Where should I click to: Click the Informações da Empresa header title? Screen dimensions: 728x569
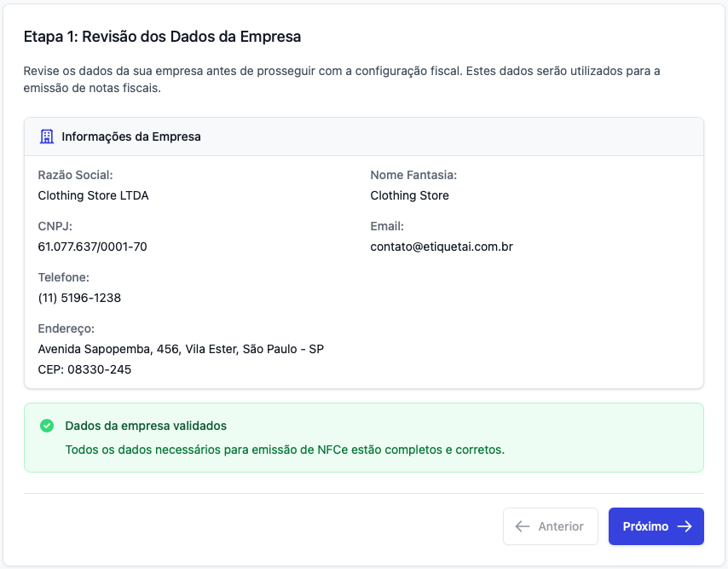(x=131, y=136)
